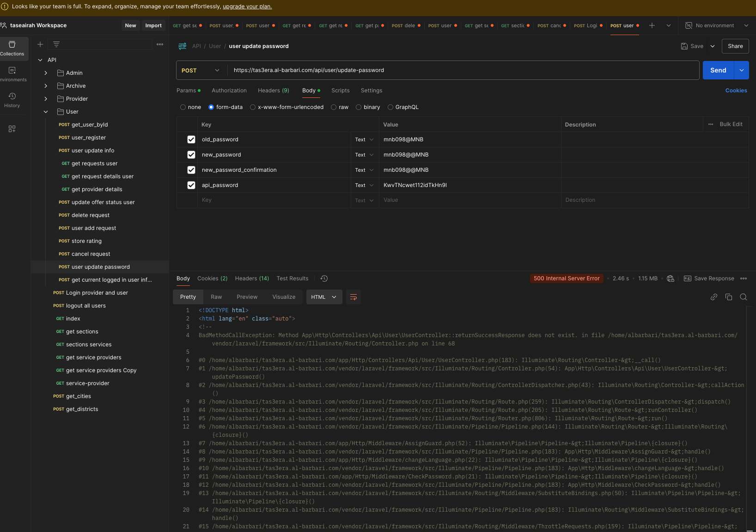Screen dimensions: 756x532
Task: Click the HTTP request type icon in the breadcrumb
Action: 183,46
